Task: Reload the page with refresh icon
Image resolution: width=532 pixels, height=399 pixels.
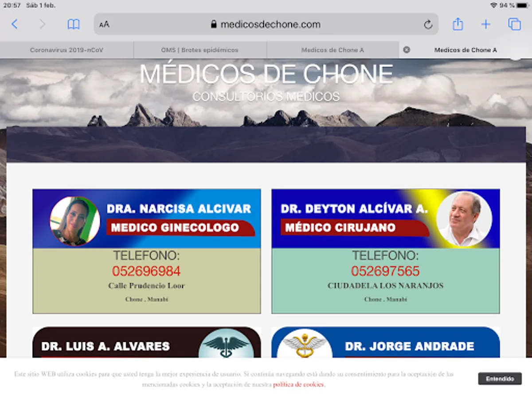Action: (428, 24)
